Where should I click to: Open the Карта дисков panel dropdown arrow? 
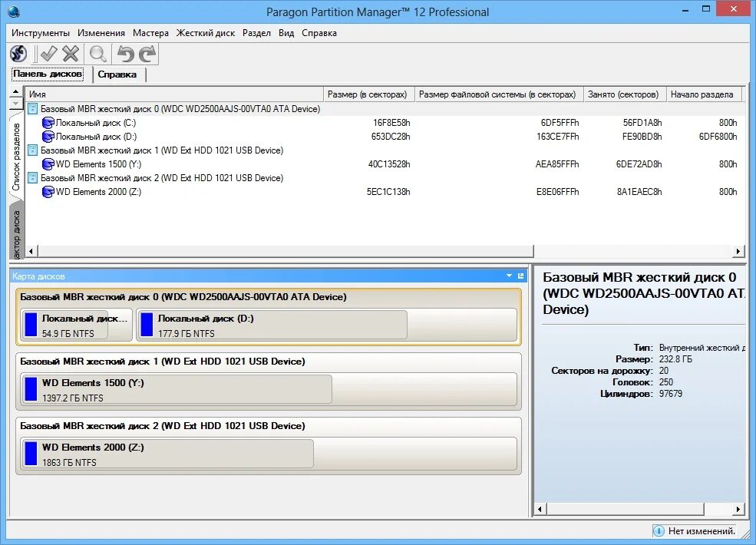point(509,276)
